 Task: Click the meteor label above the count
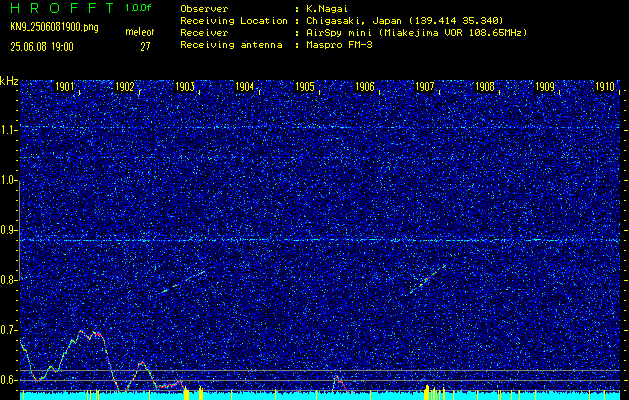pos(140,32)
